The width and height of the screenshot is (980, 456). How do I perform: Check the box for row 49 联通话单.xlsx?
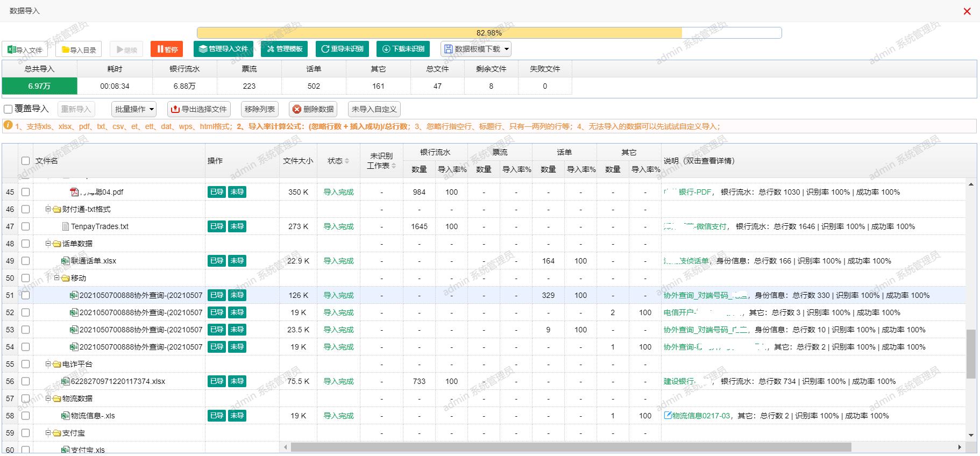[x=25, y=261]
